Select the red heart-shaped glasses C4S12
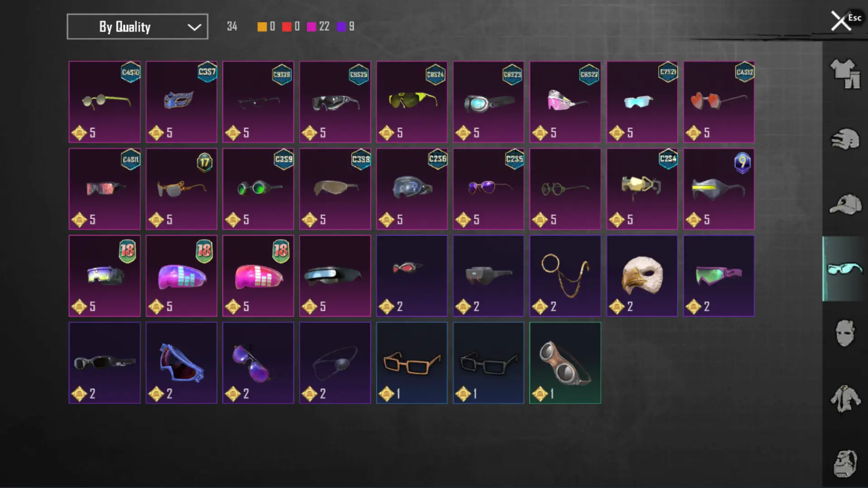The width and height of the screenshot is (868, 488). pos(719,102)
